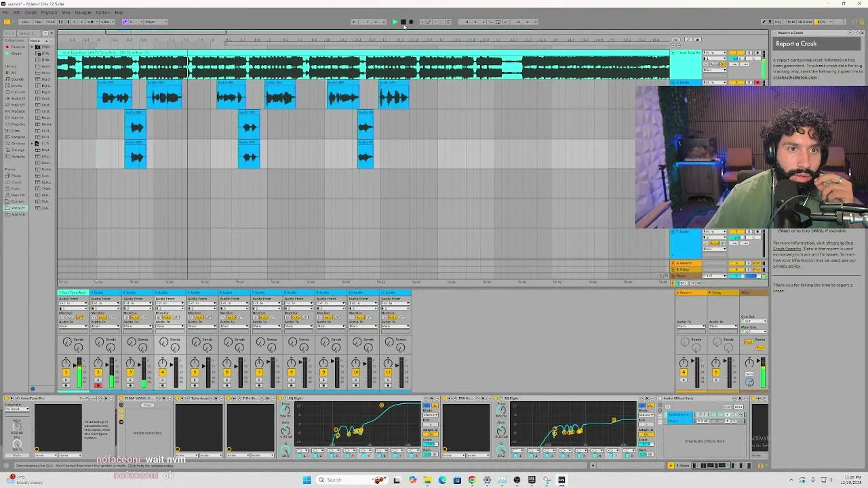Toggle the metronome button
Image resolution: width=868 pixels, height=488 pixels.
point(91,22)
